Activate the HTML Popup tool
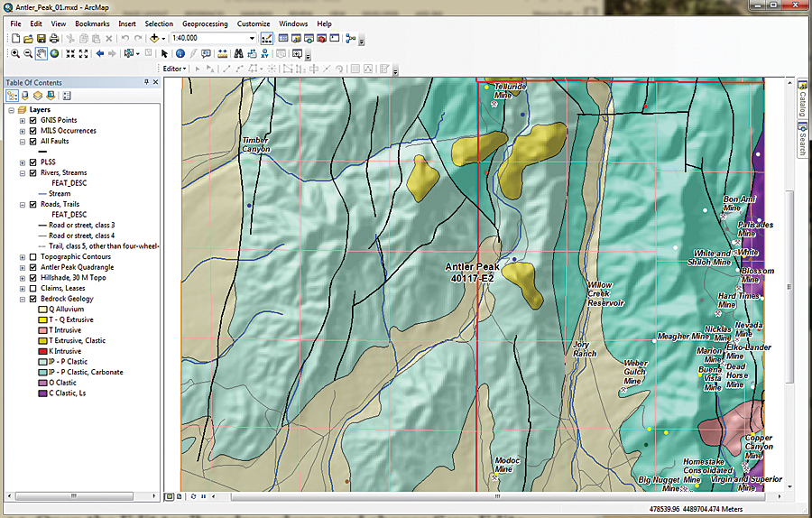Screen dimensions: 812x518 206,54
